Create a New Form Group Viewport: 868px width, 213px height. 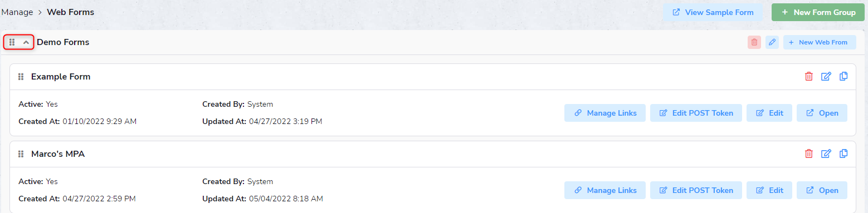pyautogui.click(x=818, y=12)
